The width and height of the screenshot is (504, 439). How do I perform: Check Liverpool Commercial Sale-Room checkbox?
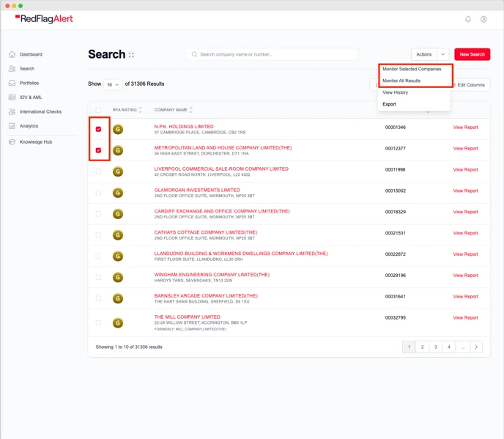[98, 171]
